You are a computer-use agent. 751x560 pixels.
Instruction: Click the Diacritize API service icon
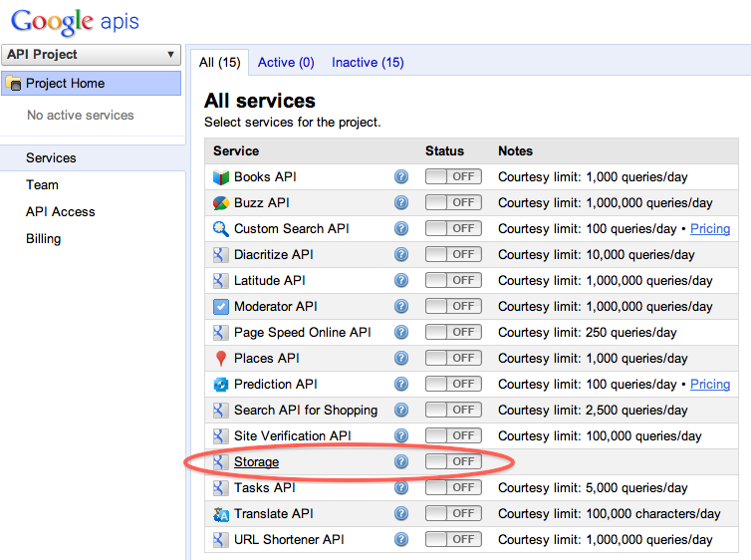click(219, 255)
